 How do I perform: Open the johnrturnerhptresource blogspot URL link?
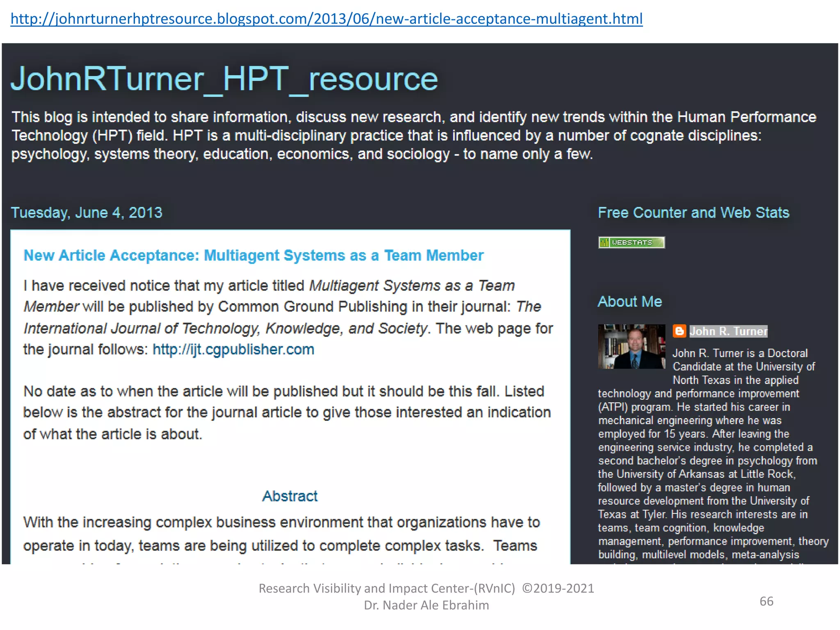[x=326, y=19]
